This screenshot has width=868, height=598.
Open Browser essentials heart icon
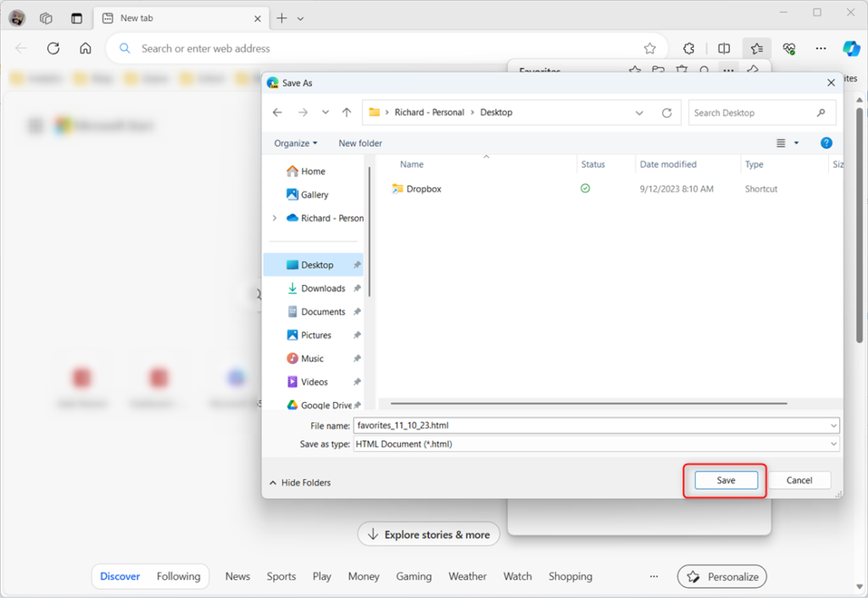pyautogui.click(x=789, y=48)
